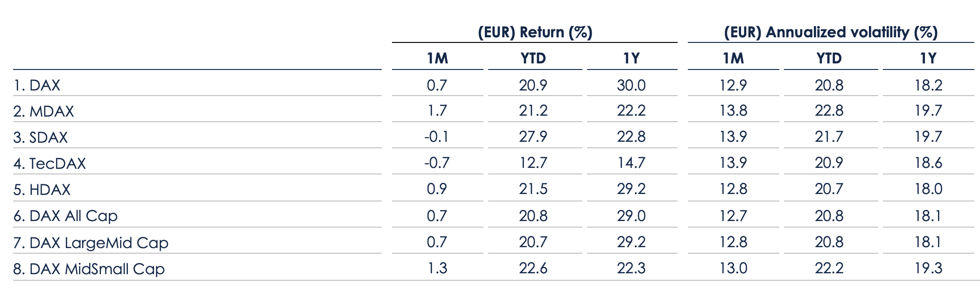Image resolution: width=980 pixels, height=291 pixels.
Task: Click DAX 1Y return value 30.0
Action: click(631, 85)
